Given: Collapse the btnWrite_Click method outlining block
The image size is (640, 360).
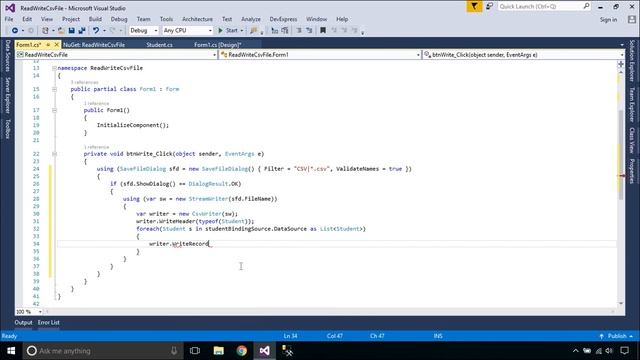Looking at the screenshot, I should (x=54, y=154).
